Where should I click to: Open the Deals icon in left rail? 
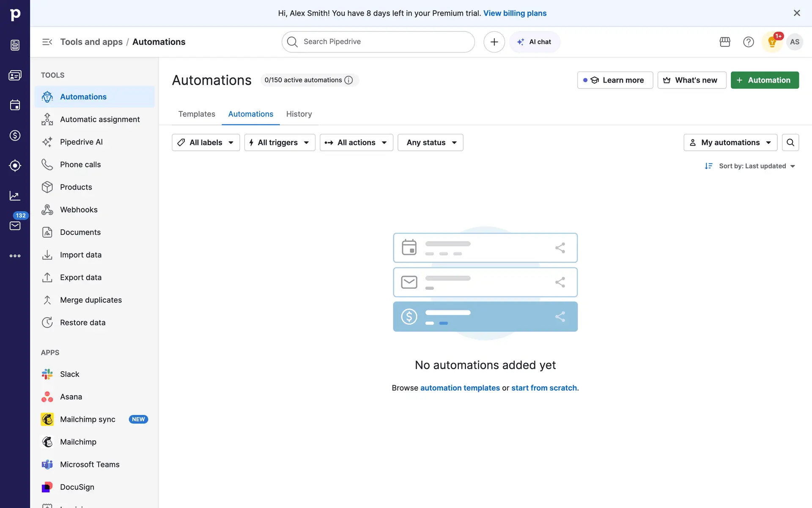(15, 135)
